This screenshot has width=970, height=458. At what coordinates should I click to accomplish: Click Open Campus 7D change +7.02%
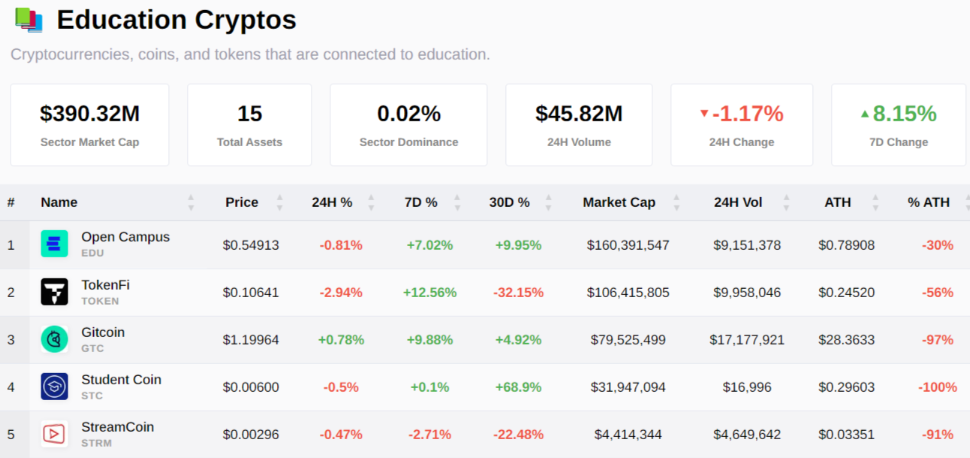430,245
